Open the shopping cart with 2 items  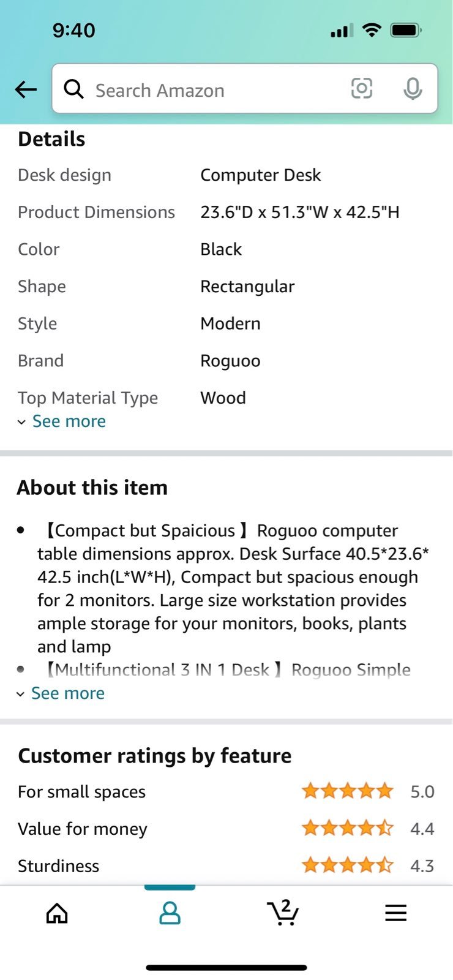click(x=283, y=913)
